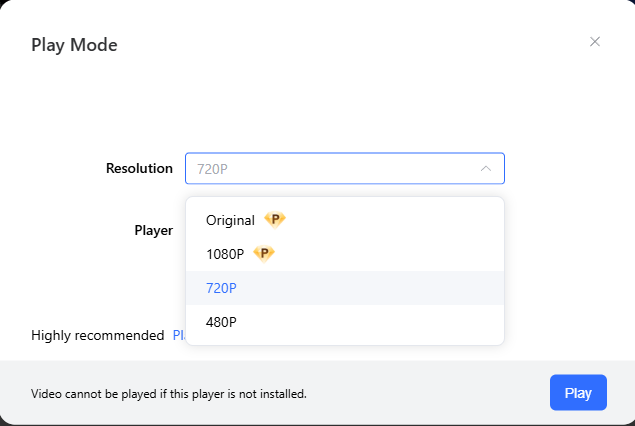Collapse the Resolution dropdown arrow
The height and width of the screenshot is (426, 635).
(x=486, y=169)
